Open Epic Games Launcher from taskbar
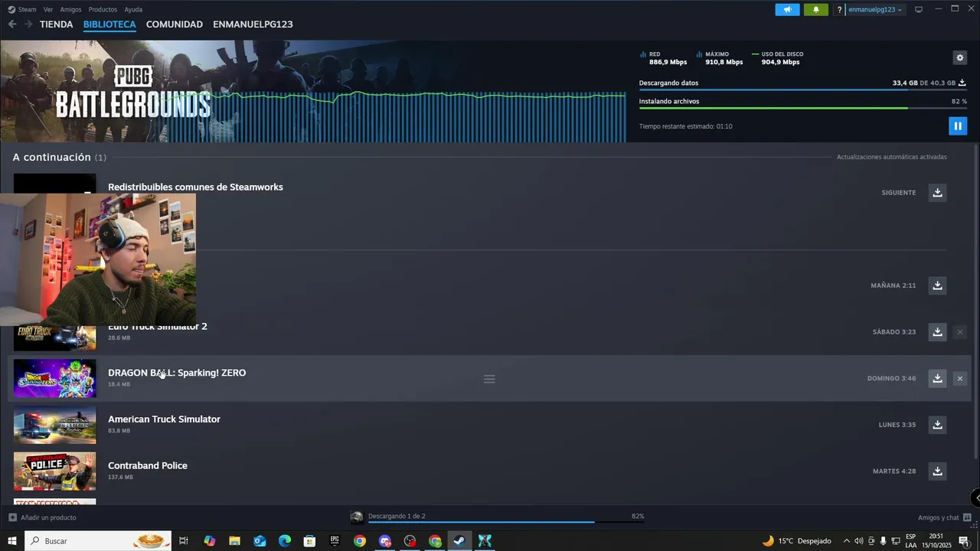The image size is (980, 551). click(335, 541)
